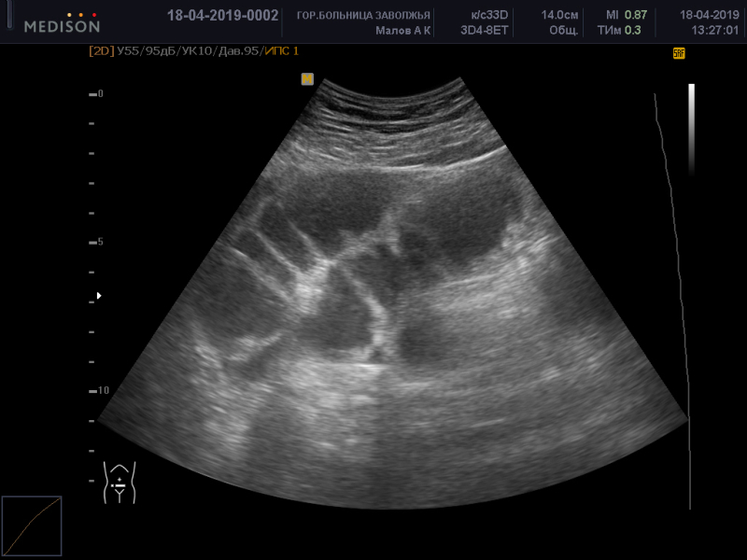The height and width of the screenshot is (560, 747).
Task: Click the date 18-04-2019 at top right
Action: [x=709, y=15]
